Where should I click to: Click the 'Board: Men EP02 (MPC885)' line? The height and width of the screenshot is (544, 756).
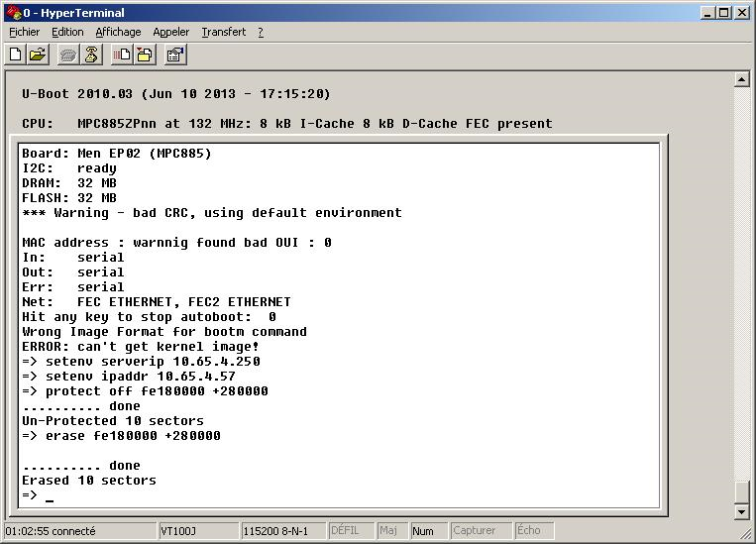click(x=117, y=154)
